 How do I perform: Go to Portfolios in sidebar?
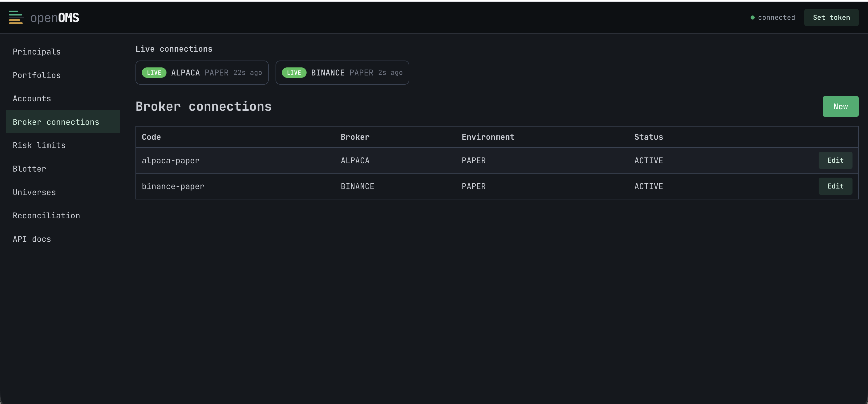[x=63, y=75]
